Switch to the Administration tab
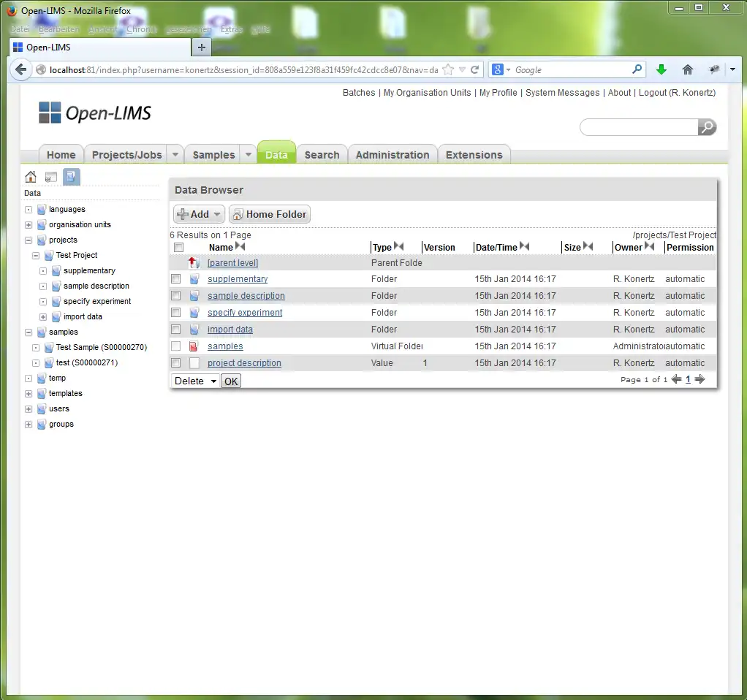The height and width of the screenshot is (700, 747). (393, 155)
